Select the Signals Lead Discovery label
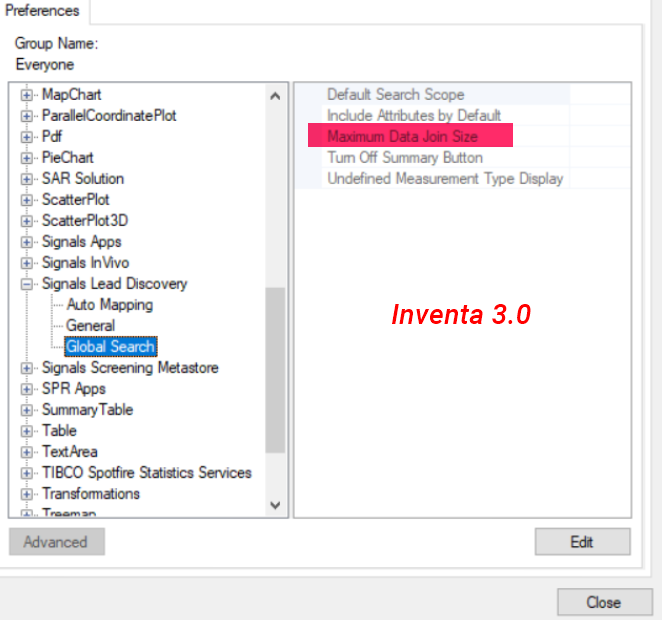Viewport: 662px width, 620px height. pos(114,284)
